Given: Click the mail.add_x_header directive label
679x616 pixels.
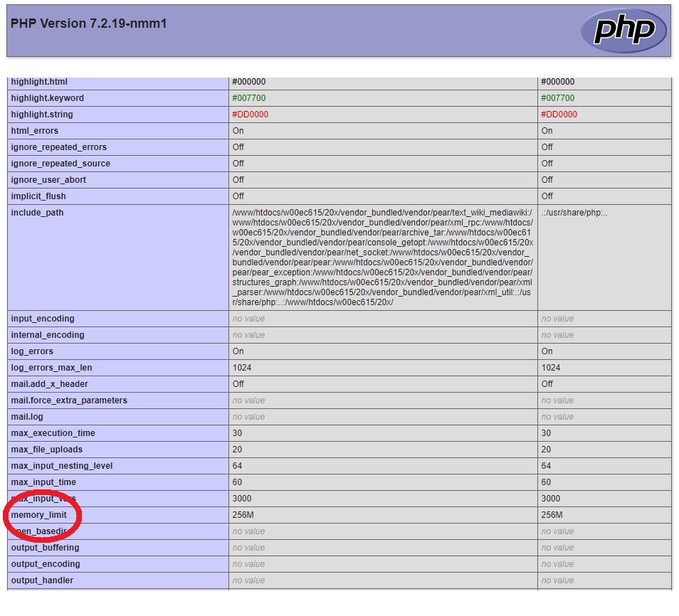Looking at the screenshot, I should pyautogui.click(x=49, y=384).
